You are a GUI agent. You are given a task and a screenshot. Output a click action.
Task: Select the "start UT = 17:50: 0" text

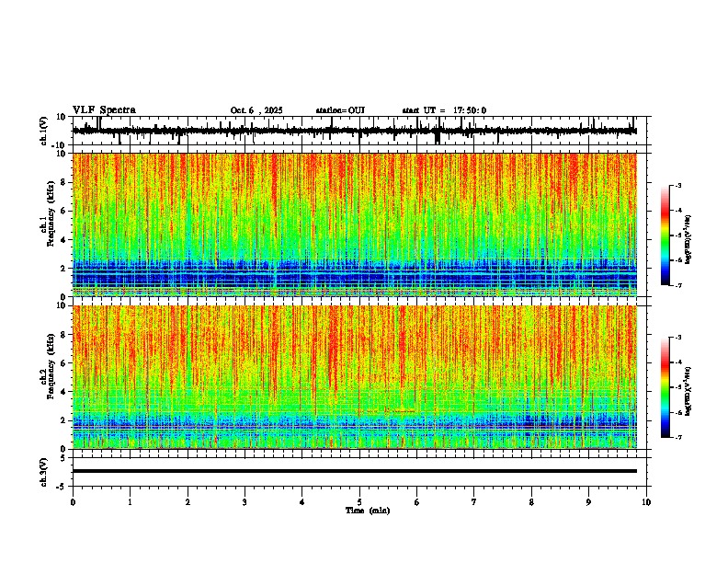tap(444, 110)
